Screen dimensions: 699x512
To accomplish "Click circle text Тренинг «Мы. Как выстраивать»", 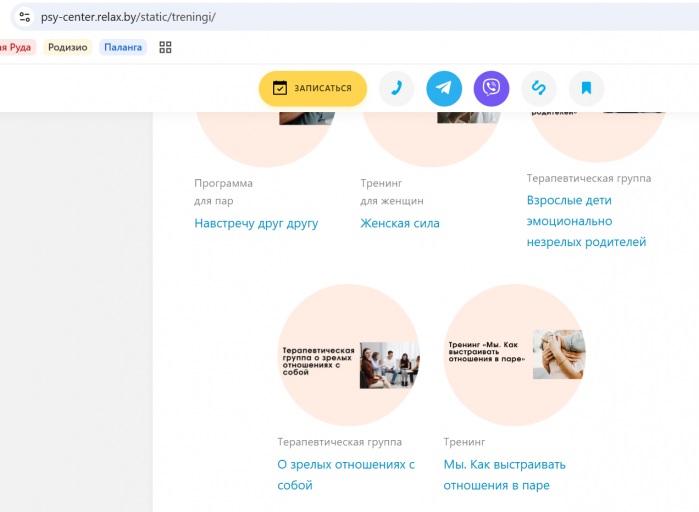I will click(486, 352).
